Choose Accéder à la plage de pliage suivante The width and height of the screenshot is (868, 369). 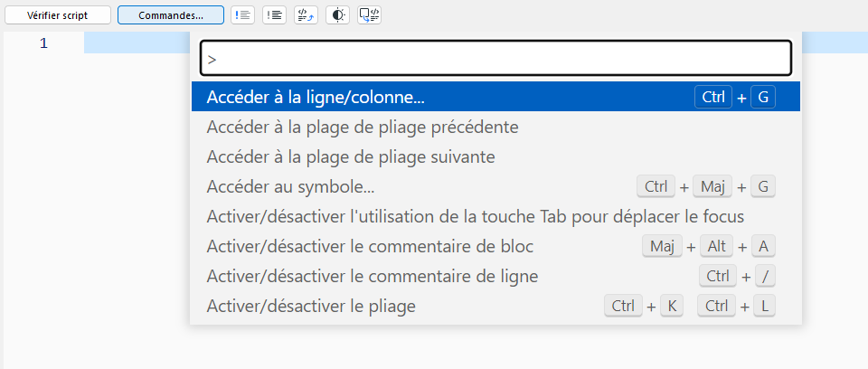tap(351, 156)
